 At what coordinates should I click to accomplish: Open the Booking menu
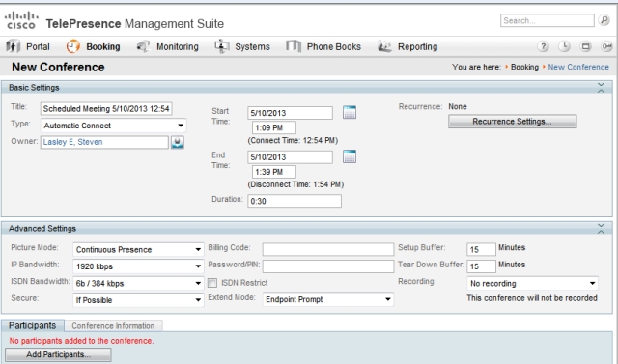(103, 47)
